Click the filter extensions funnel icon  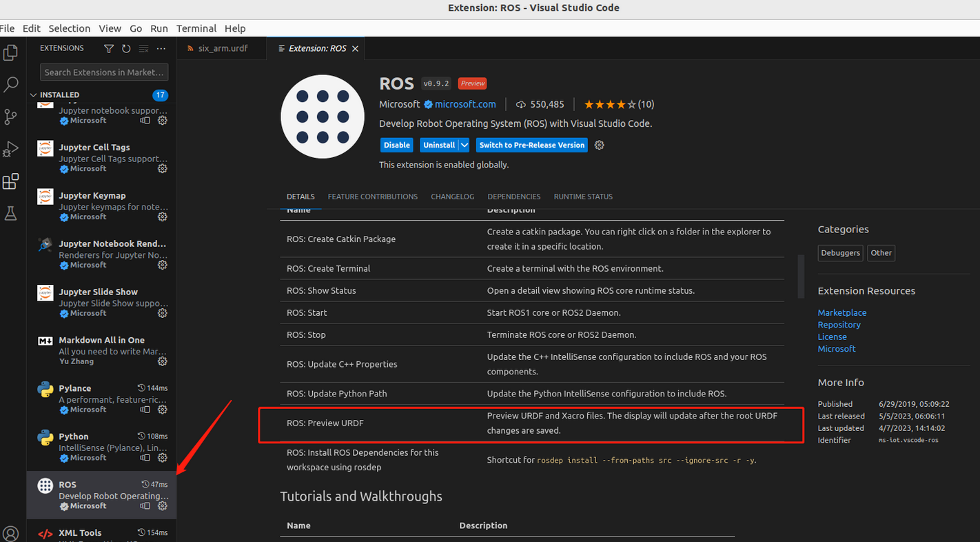(109, 48)
